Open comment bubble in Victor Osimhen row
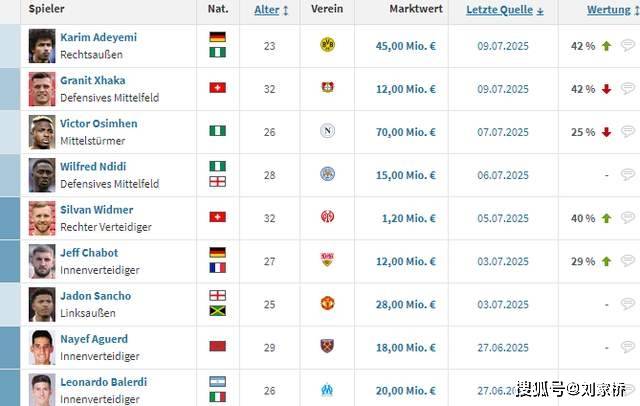Screen dimensions: 640x406 tap(627, 132)
